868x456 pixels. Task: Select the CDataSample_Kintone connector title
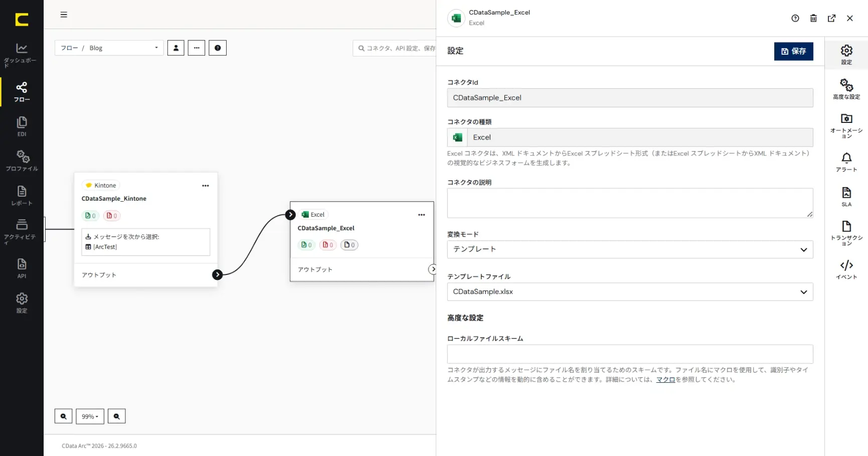pos(114,199)
